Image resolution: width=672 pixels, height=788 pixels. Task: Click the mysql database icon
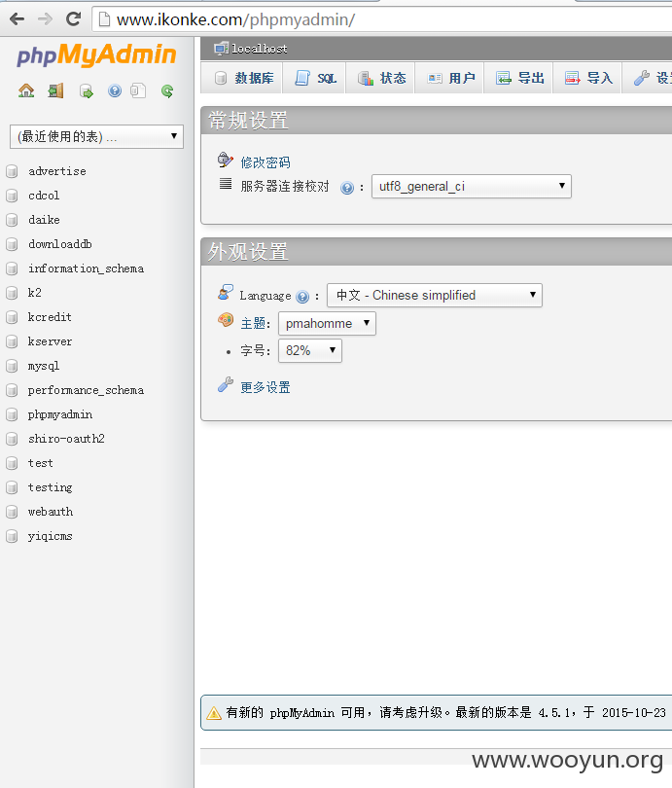[x=12, y=366]
